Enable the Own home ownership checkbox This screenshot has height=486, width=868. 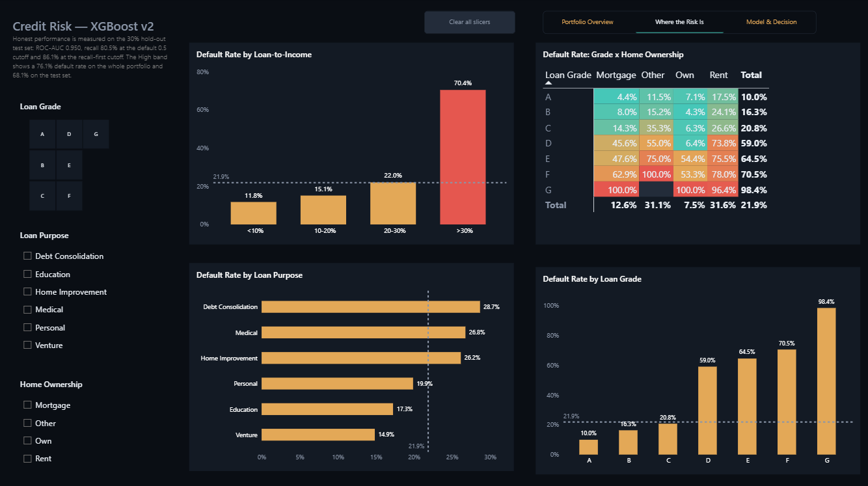click(x=27, y=440)
